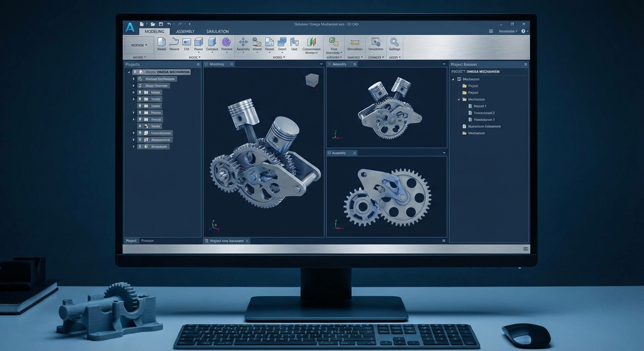
Task: Click the Undo arrow in quick access toolbar
Action: (x=169, y=24)
